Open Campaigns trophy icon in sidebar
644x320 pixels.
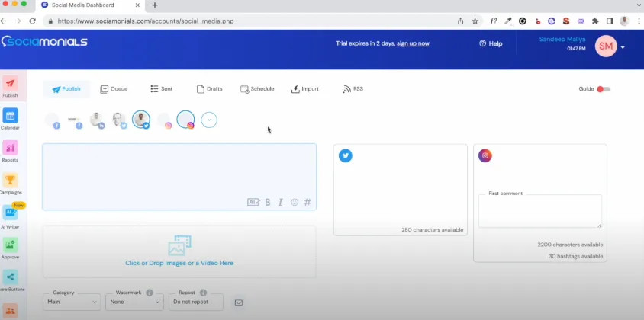point(10,181)
